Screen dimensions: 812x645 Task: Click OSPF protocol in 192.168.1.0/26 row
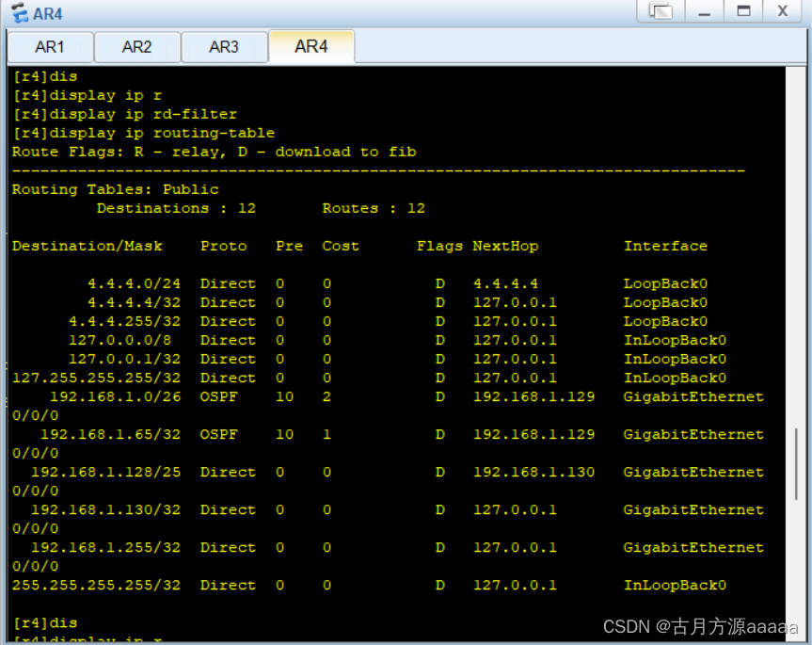pyautogui.click(x=219, y=396)
